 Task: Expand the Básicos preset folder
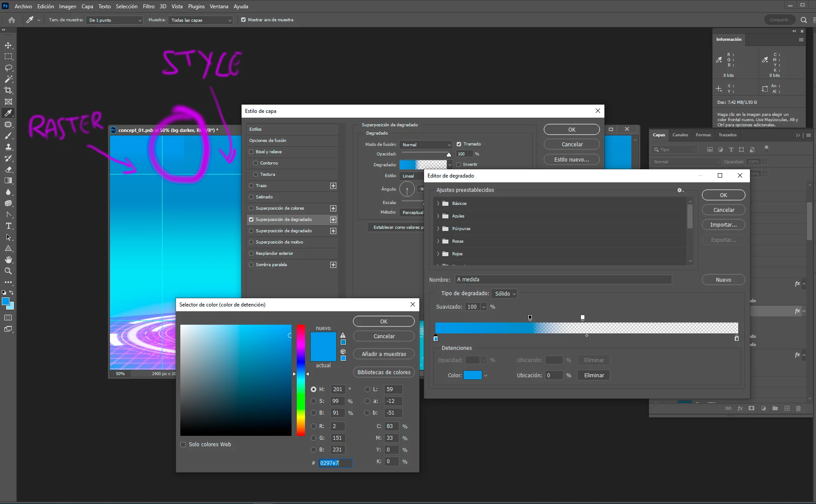(x=438, y=204)
